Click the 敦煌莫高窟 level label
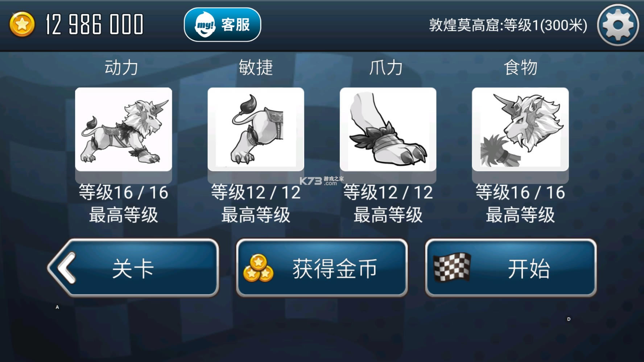This screenshot has height=362, width=644. [508, 25]
